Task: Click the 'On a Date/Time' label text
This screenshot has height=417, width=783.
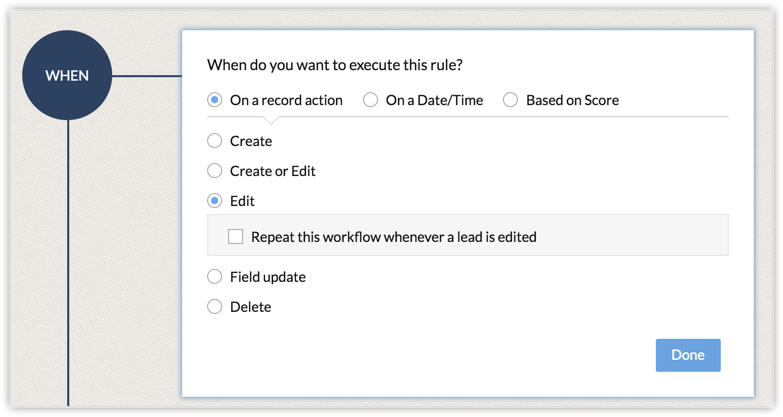Action: pyautogui.click(x=434, y=100)
